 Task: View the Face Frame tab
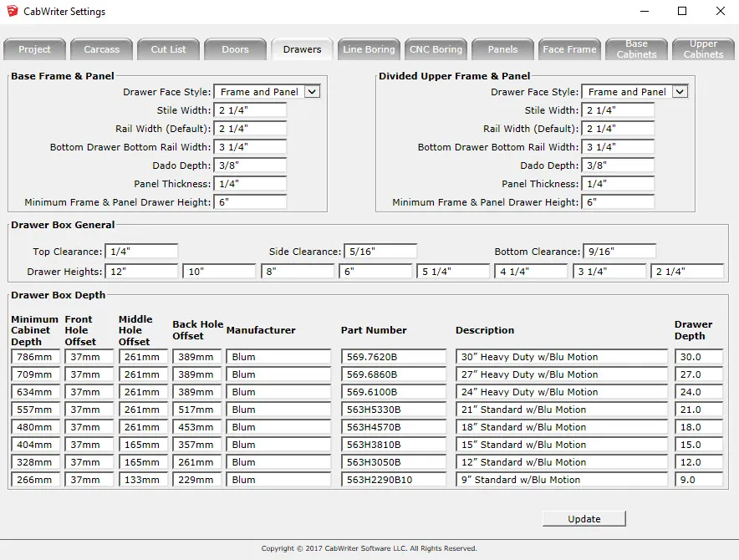click(569, 49)
